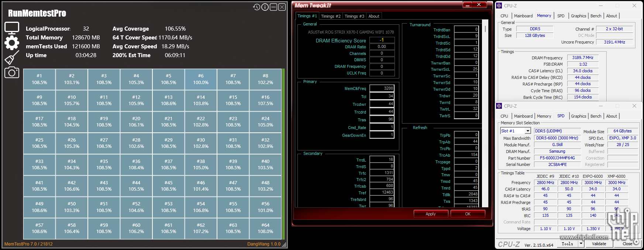Click the Tdllk field showing 2048
Screen dimensions: 644x250
[466, 194]
